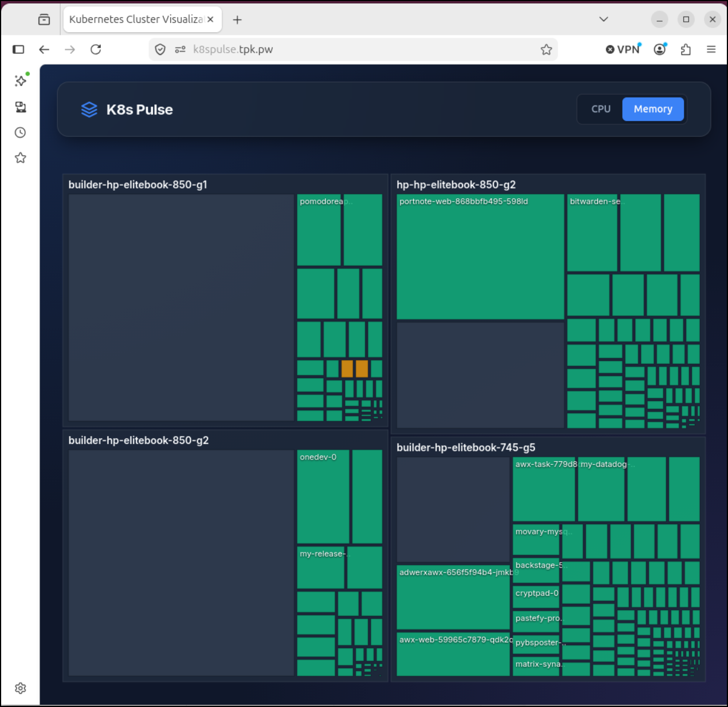This screenshot has width=728, height=707.
Task: Select the matrix-syna pod tile
Action: [x=536, y=667]
